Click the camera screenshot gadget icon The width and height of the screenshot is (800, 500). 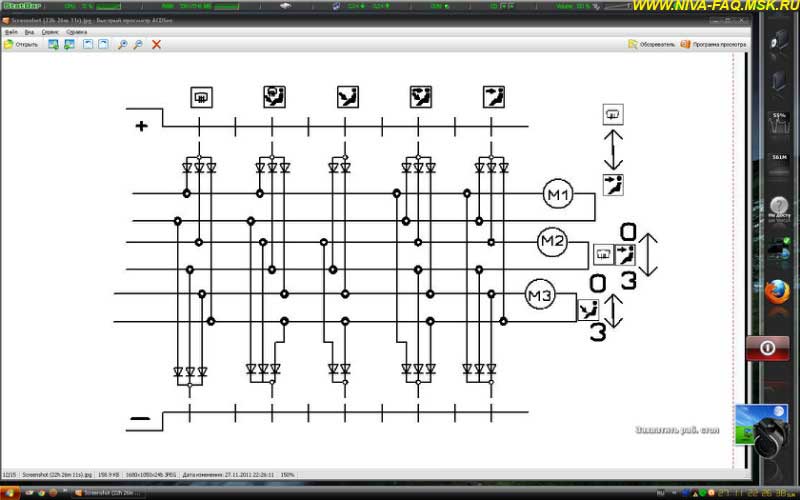(762, 430)
